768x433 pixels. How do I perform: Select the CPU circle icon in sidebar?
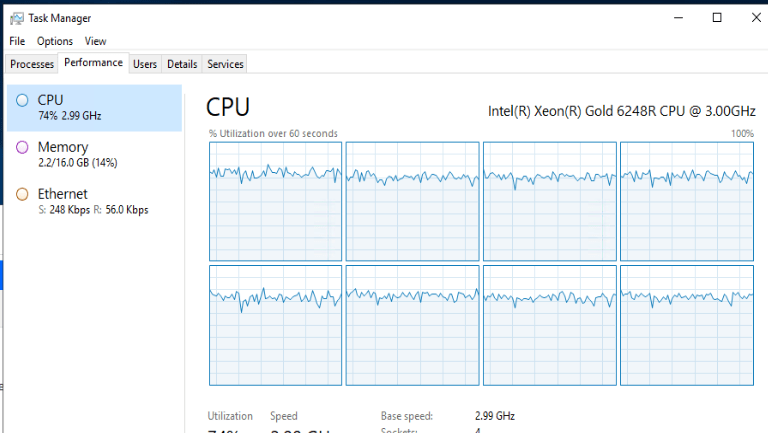coord(22,100)
